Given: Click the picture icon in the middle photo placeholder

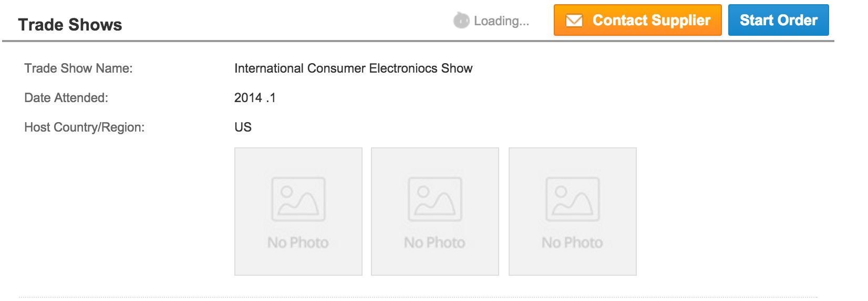Looking at the screenshot, I should (435, 199).
